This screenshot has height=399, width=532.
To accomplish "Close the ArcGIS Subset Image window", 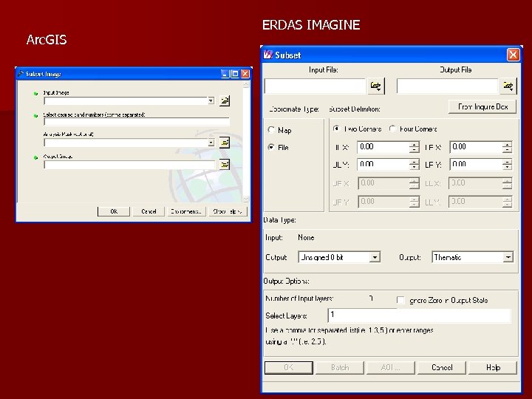I will click(245, 74).
